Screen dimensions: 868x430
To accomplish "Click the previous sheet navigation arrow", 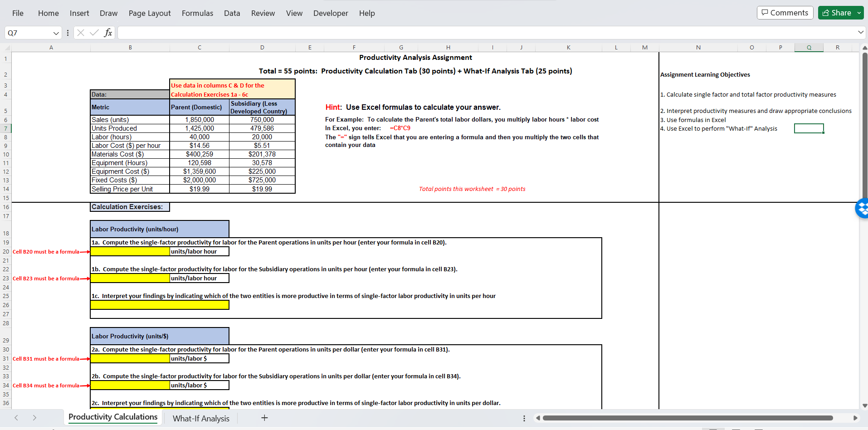I will (x=16, y=417).
